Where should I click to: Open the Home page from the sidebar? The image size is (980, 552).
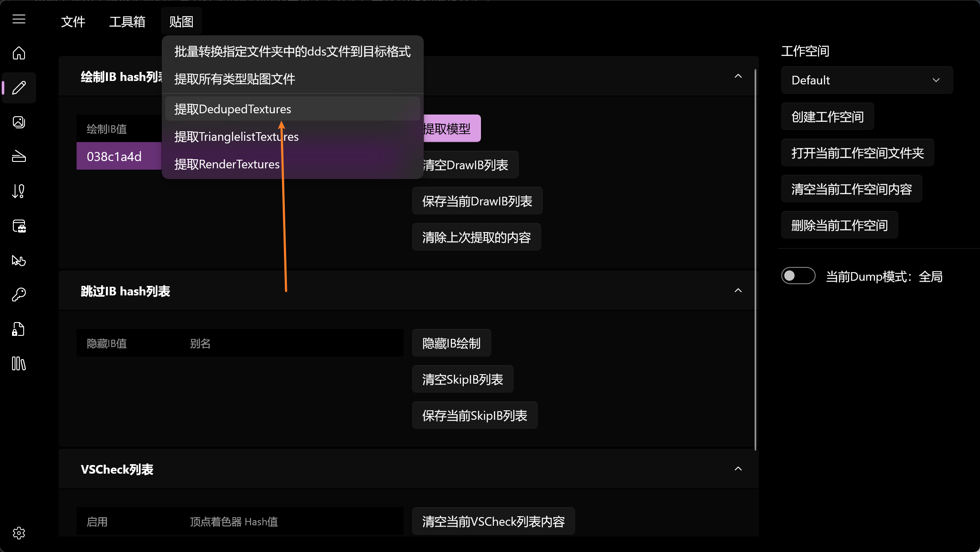point(18,53)
